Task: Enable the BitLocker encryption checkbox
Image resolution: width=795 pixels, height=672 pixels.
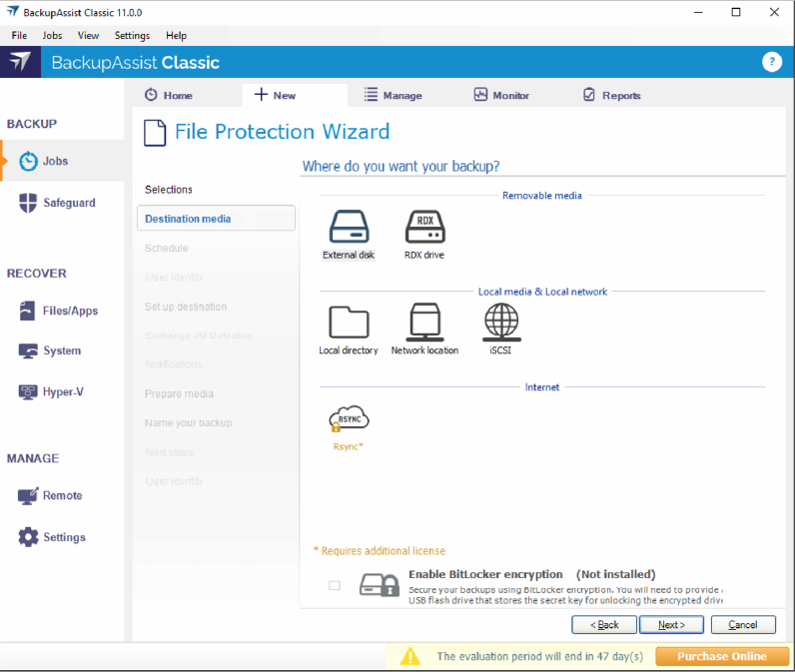Action: coord(335,585)
